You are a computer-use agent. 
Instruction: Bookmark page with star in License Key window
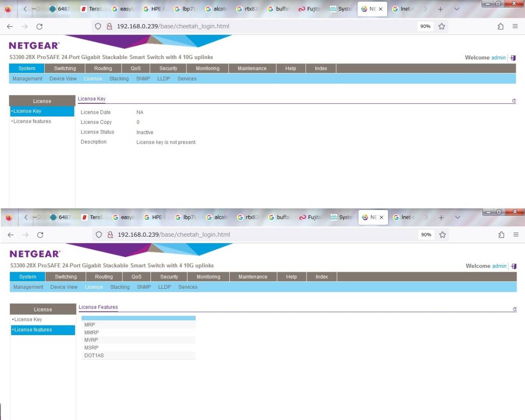point(441,26)
